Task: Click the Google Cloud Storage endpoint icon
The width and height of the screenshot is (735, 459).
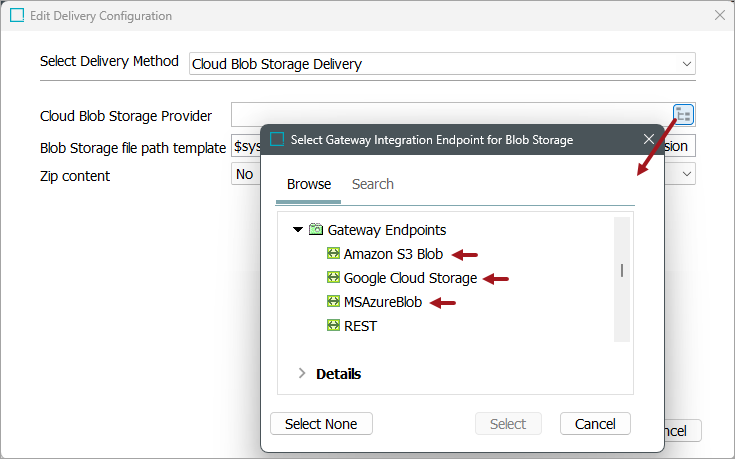Action: pos(334,278)
